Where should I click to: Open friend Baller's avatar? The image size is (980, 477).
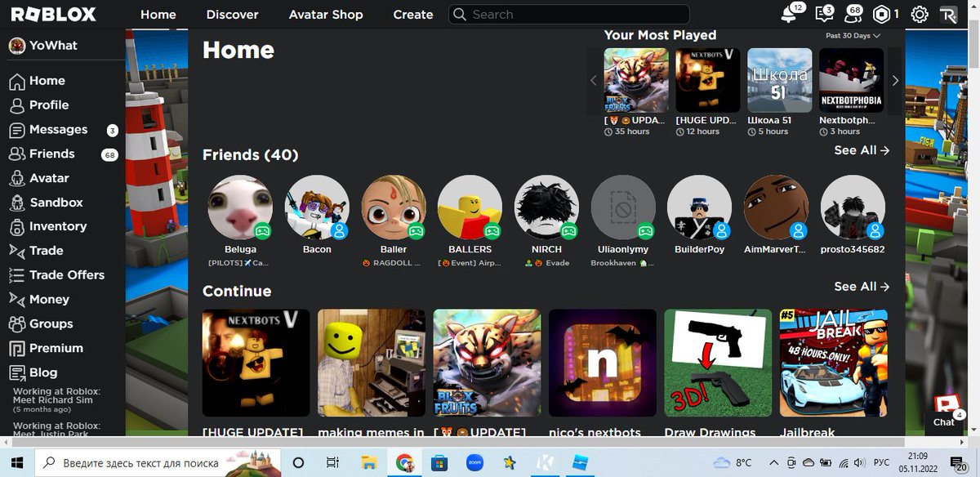coord(394,207)
